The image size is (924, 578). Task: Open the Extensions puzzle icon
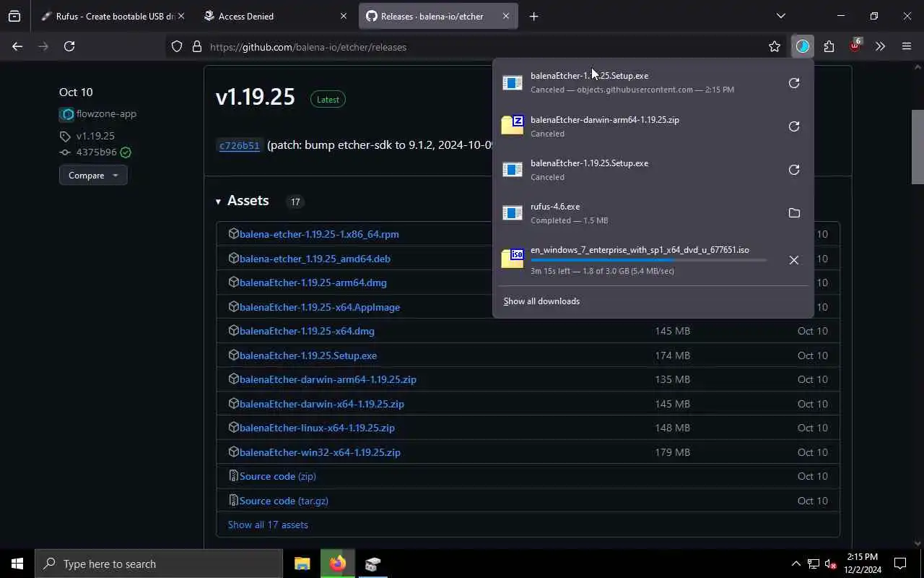coord(829,47)
